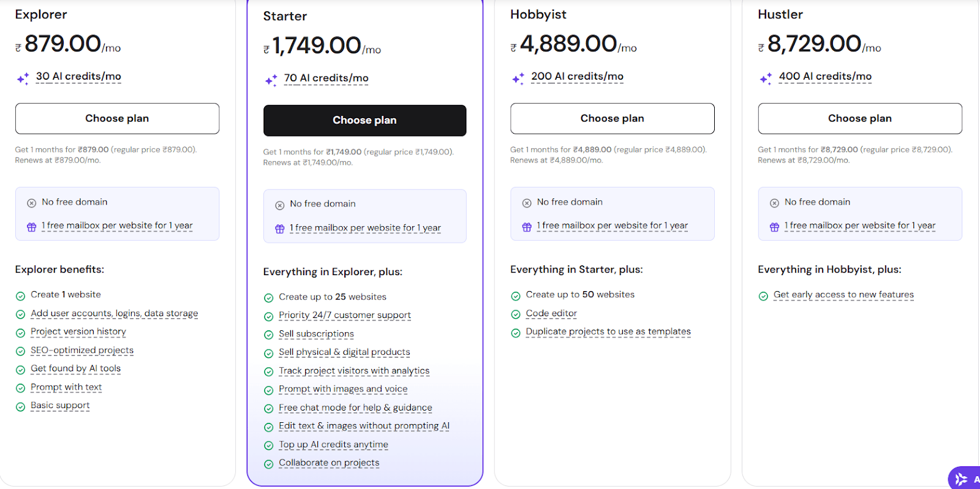Click Choose plan for Hobbyist

(x=612, y=118)
